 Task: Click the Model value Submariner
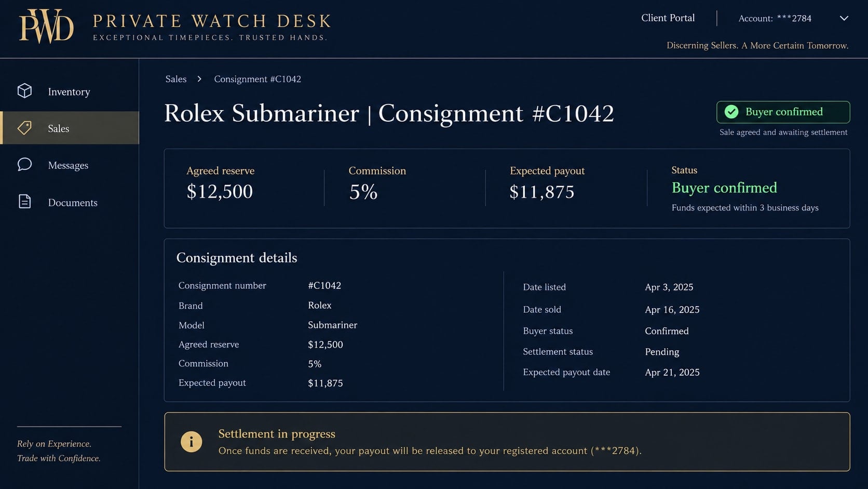pyautogui.click(x=333, y=325)
